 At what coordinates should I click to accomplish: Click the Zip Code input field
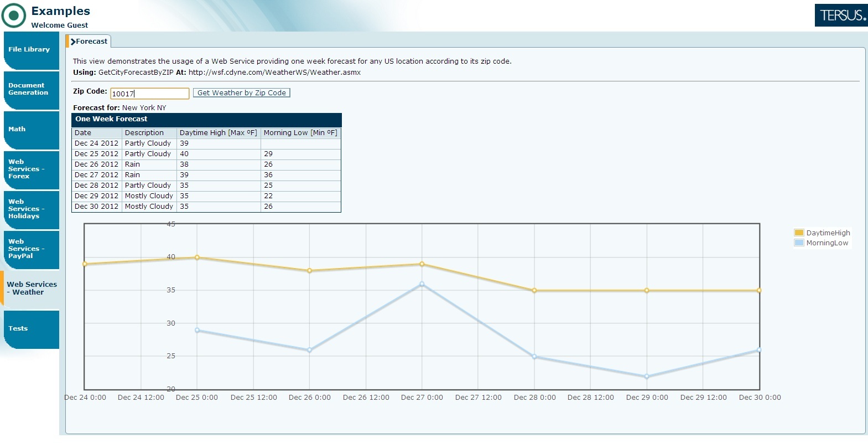click(149, 94)
